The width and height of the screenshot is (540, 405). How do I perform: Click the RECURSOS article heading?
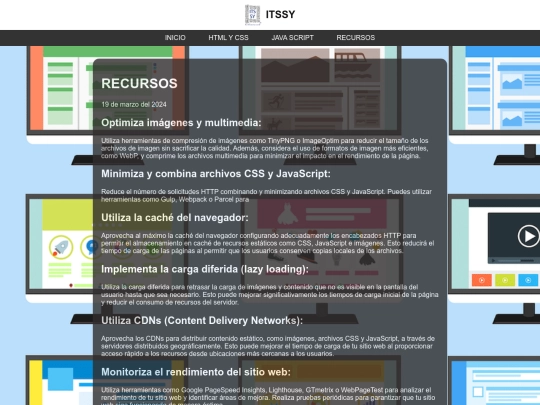(x=139, y=83)
